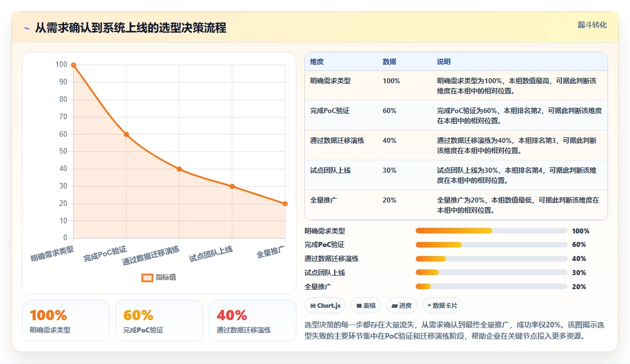Click the chart data point at 100
The height and width of the screenshot is (364, 630).
[x=74, y=65]
